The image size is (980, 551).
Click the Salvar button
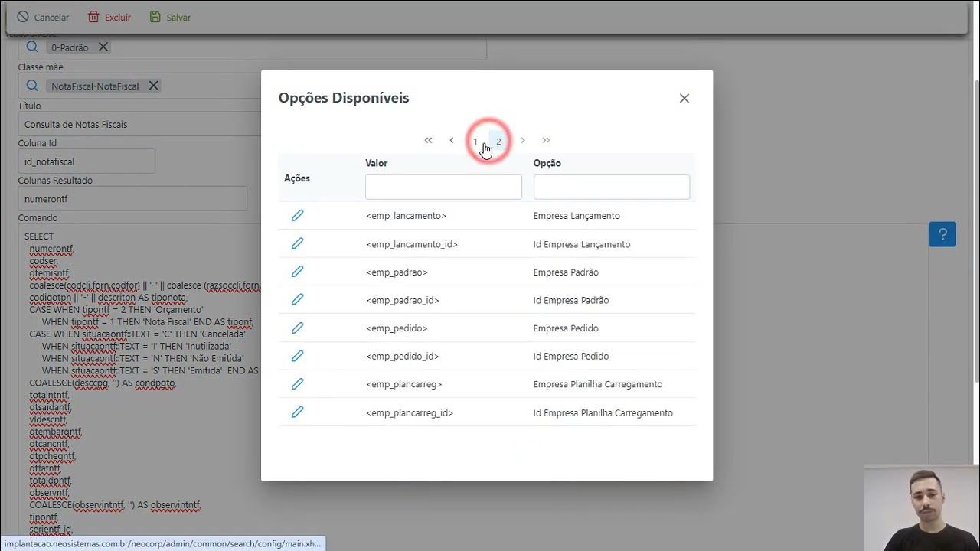coord(170,17)
